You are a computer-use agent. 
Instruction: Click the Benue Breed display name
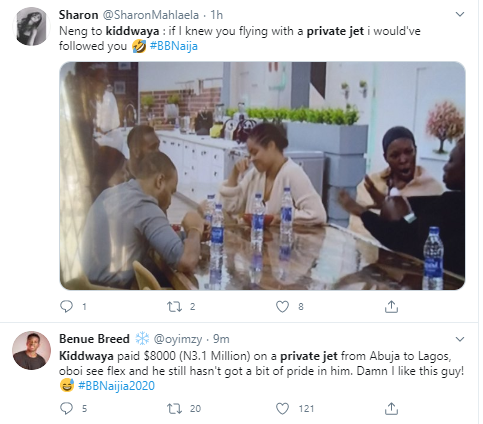point(94,339)
